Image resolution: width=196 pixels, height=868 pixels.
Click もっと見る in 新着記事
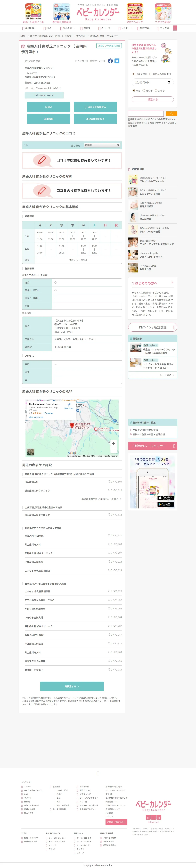pyautogui.click(x=167, y=375)
